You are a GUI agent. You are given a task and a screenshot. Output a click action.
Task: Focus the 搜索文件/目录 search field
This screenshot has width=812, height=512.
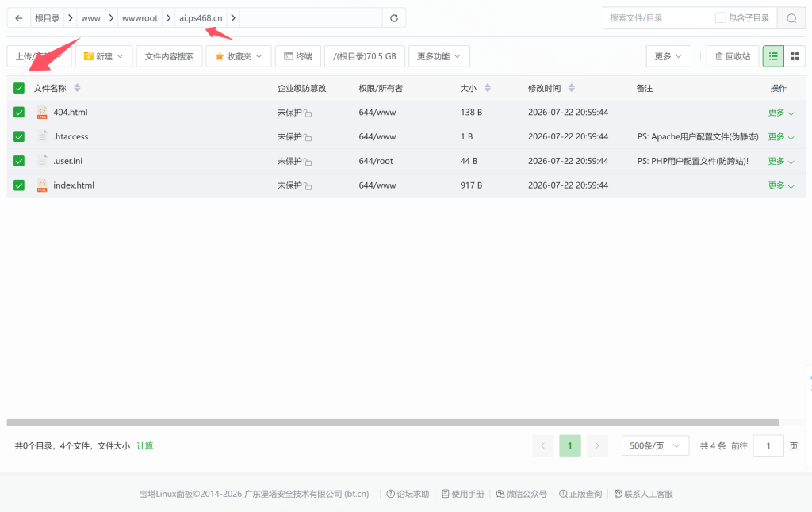click(657, 18)
